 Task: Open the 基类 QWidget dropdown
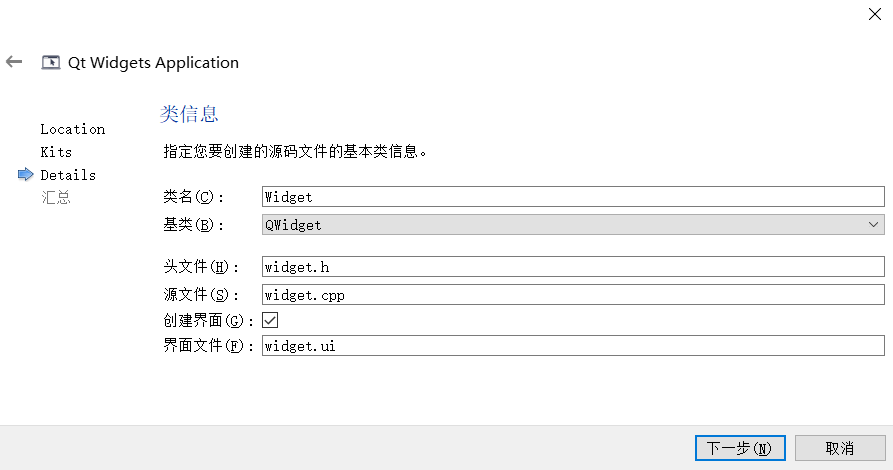(x=572, y=225)
